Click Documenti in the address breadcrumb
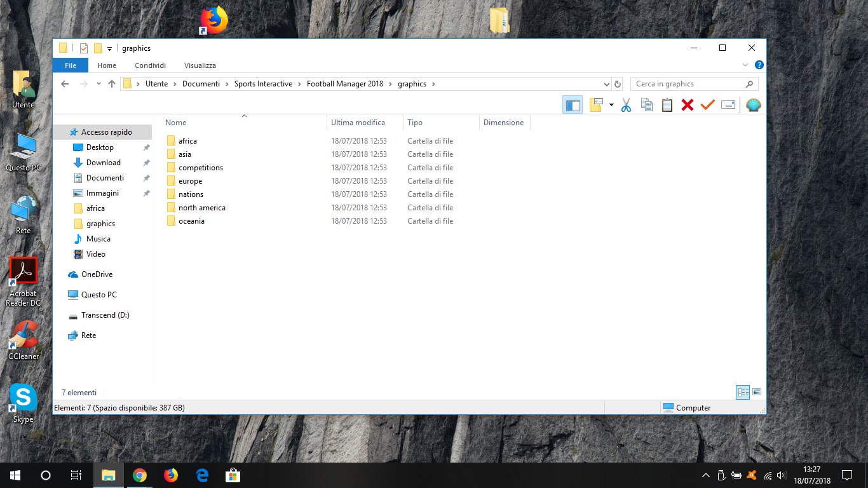This screenshot has width=868, height=488. coord(201,84)
